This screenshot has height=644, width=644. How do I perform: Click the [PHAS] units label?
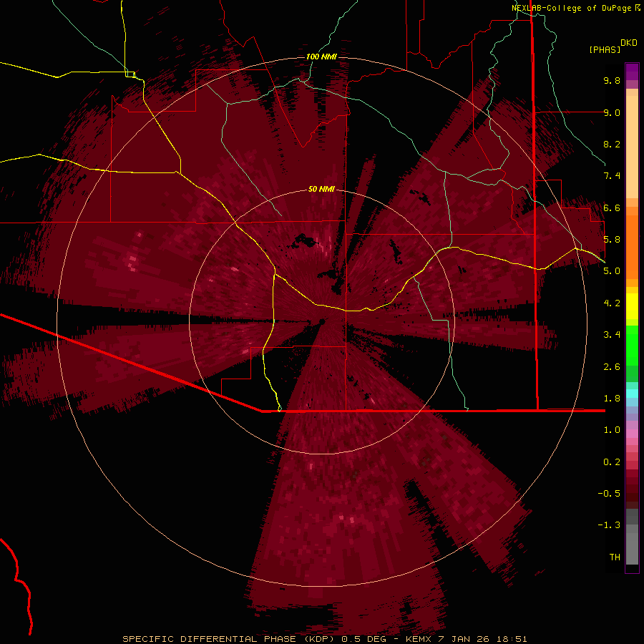[605, 49]
